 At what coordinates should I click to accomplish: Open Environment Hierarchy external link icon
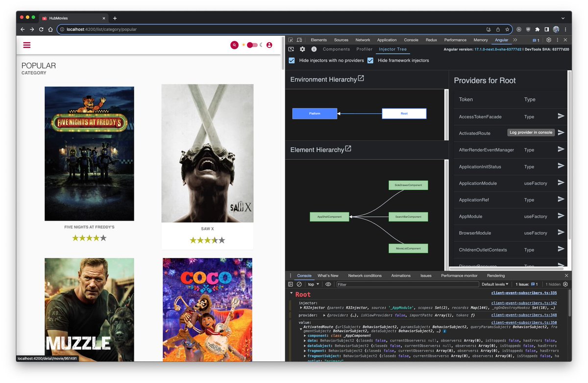[361, 78]
